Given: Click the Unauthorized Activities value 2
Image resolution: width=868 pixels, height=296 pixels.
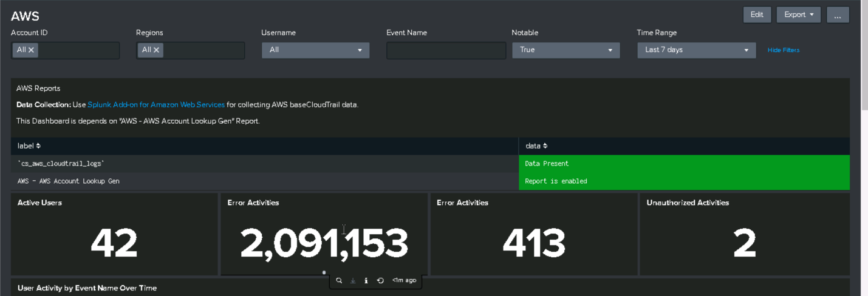Looking at the screenshot, I should (x=744, y=243).
